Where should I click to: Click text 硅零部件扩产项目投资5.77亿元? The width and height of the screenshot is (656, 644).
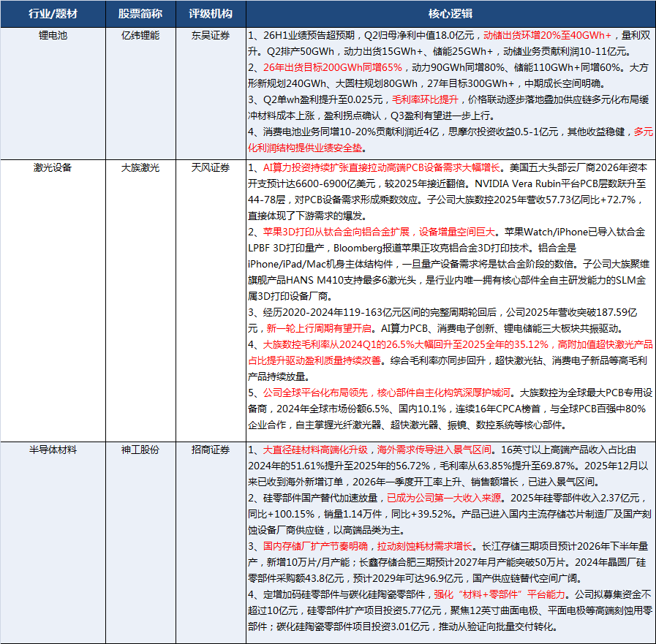(x=374, y=610)
